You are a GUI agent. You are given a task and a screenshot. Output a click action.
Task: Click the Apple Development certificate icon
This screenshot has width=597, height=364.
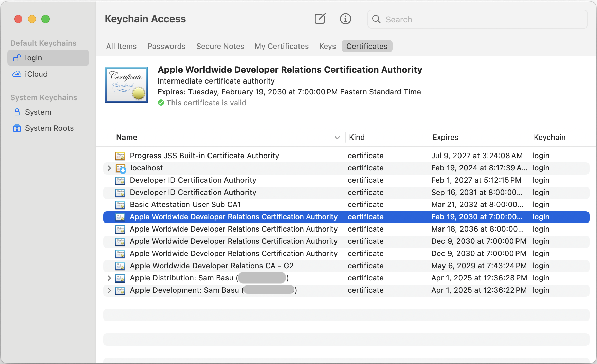point(120,290)
